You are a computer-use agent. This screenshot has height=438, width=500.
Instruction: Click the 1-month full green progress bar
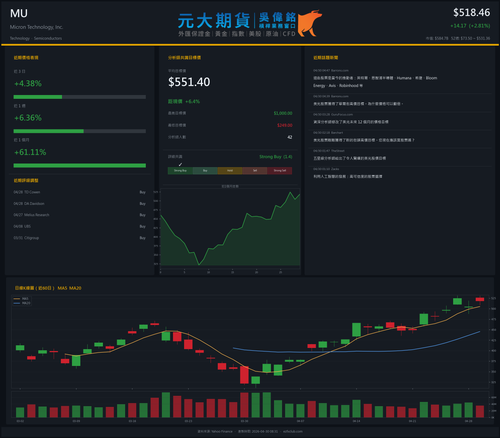pyautogui.click(x=80, y=166)
